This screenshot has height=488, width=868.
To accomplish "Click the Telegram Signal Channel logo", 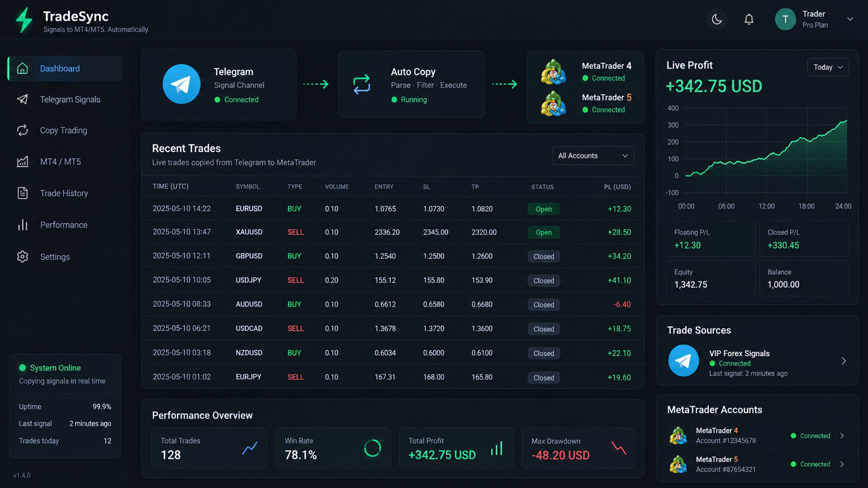I will click(x=181, y=84).
